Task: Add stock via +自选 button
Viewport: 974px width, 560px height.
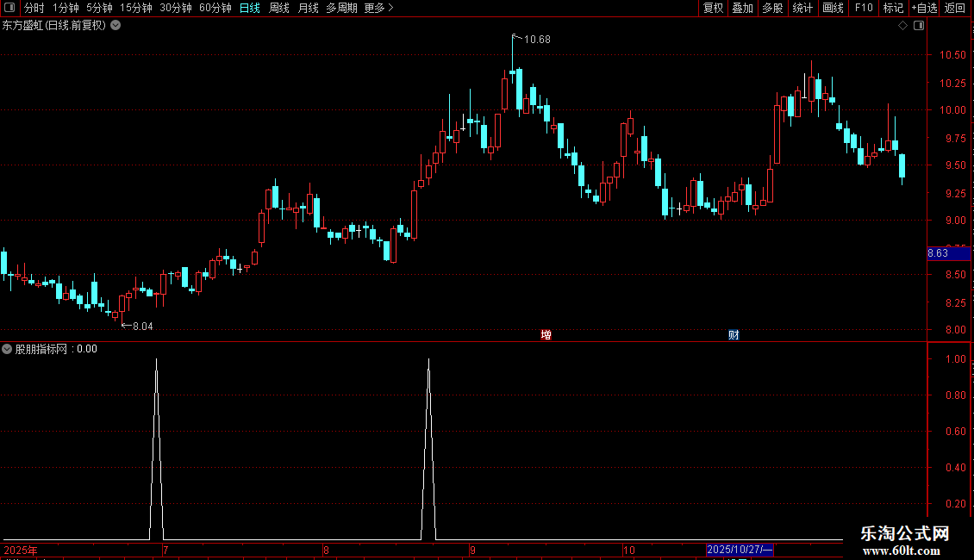Action: (924, 8)
